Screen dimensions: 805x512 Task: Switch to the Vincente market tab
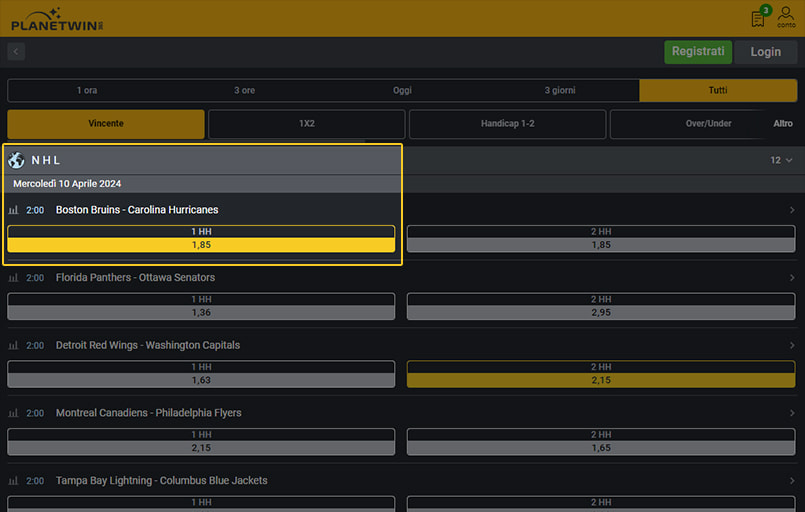106,124
